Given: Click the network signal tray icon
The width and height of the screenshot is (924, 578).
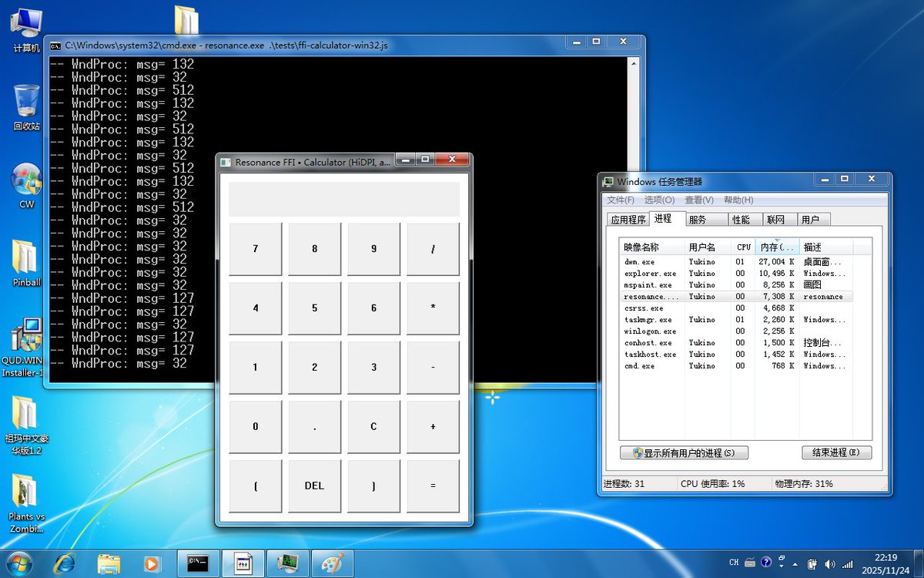Looking at the screenshot, I should [x=849, y=563].
